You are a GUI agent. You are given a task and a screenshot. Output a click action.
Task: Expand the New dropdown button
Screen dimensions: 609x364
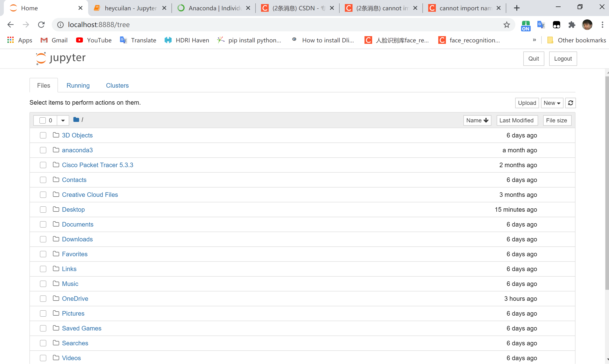point(552,103)
